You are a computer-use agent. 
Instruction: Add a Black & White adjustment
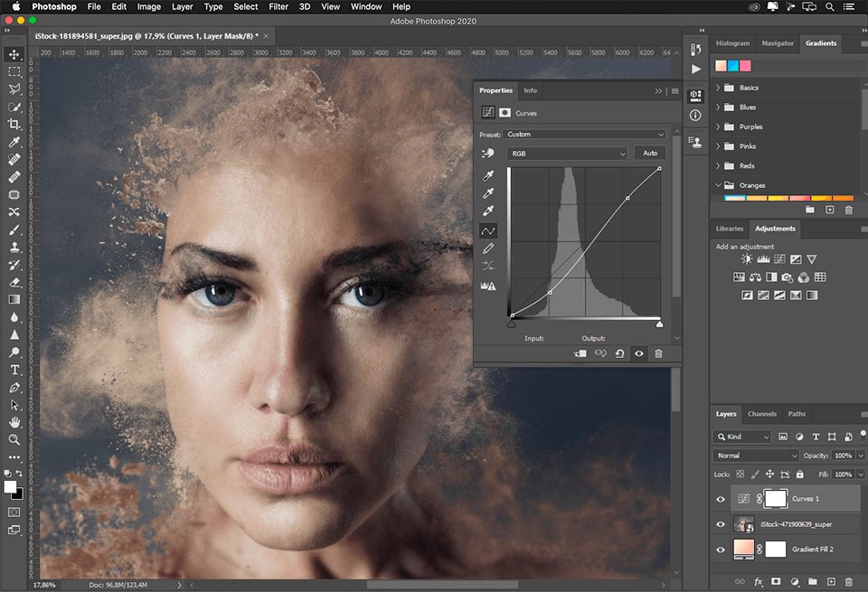[769, 277]
